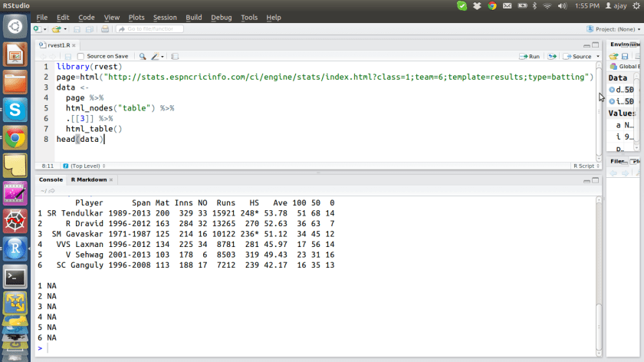Open the Files manager from dock

point(15,82)
